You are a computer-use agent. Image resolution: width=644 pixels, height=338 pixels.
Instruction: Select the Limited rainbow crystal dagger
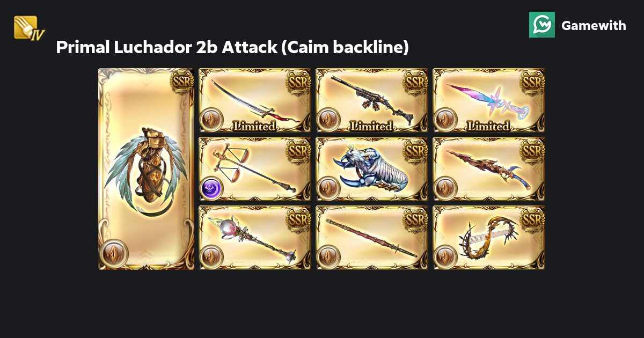tap(489, 100)
